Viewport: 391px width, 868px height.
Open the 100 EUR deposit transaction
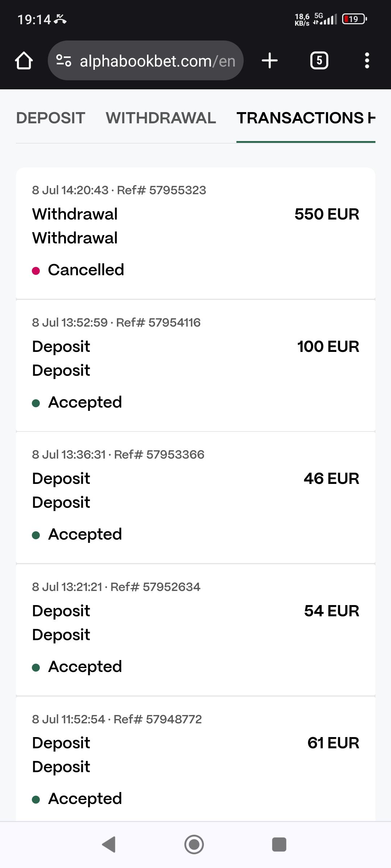click(x=195, y=365)
